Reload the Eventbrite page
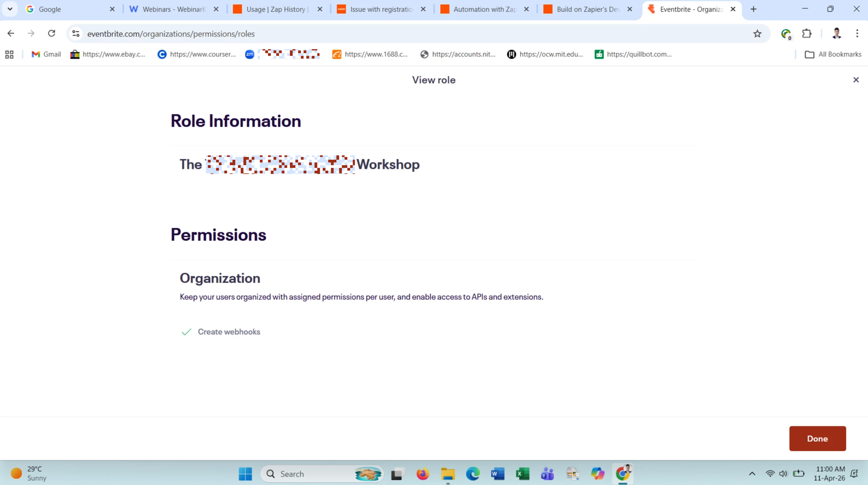Image resolution: width=868 pixels, height=485 pixels. 51,34
